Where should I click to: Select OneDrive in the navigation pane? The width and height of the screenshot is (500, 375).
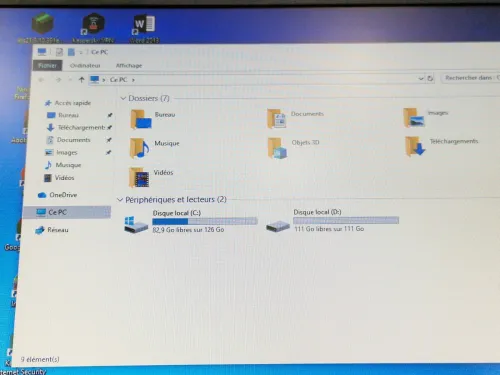57,195
